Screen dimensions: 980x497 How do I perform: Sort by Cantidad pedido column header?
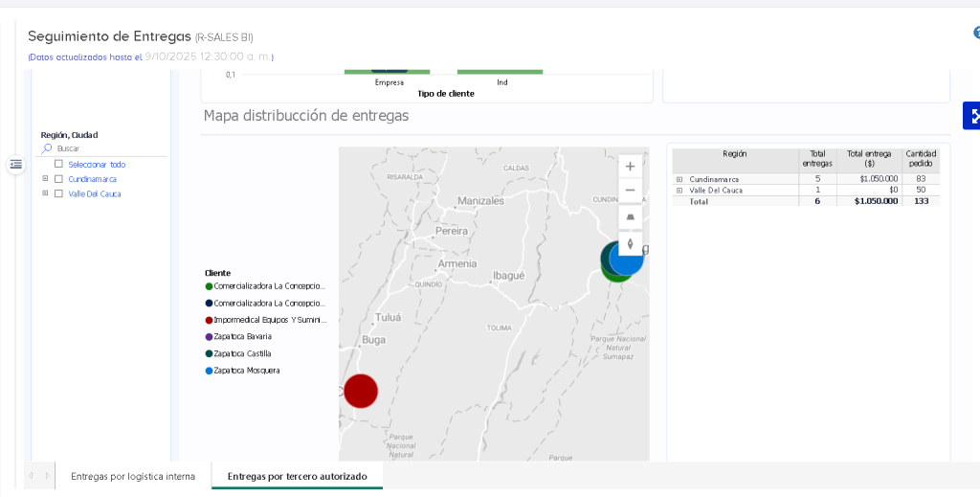pos(921,159)
